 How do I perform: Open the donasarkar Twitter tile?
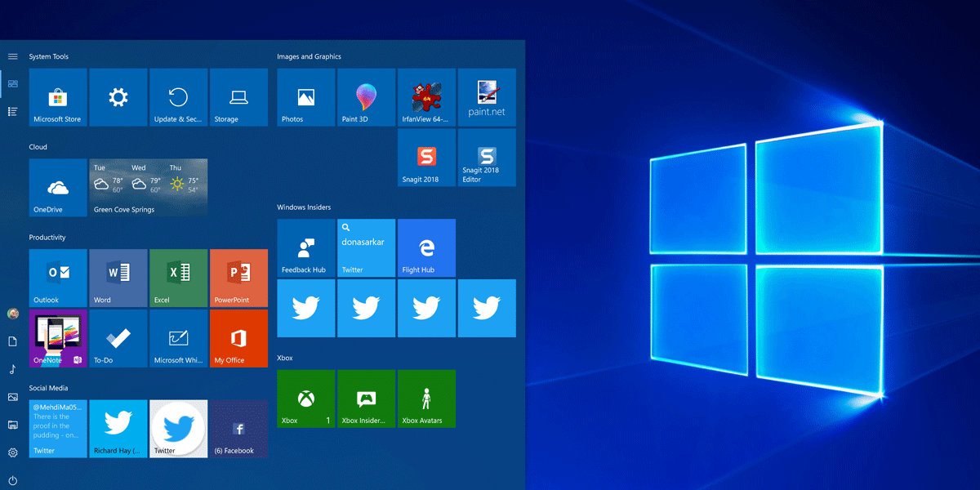(366, 247)
